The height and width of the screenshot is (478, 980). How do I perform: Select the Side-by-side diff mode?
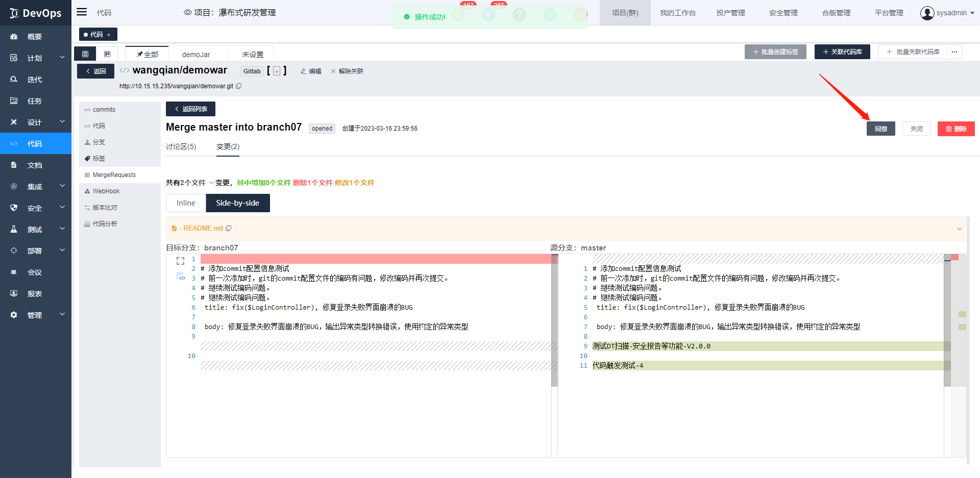[237, 203]
